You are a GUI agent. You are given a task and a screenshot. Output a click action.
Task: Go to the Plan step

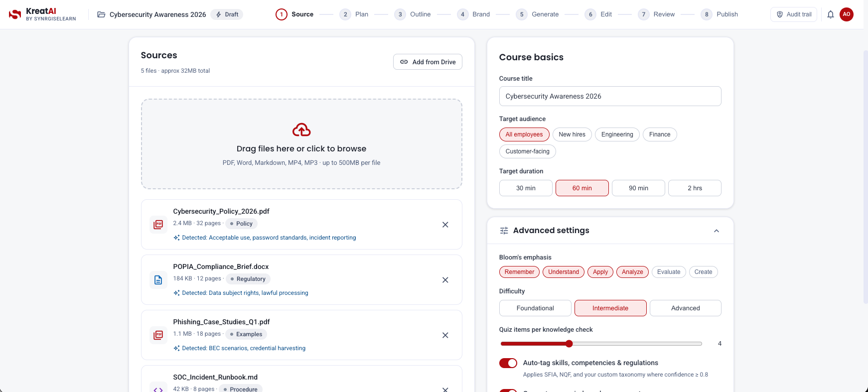click(354, 14)
